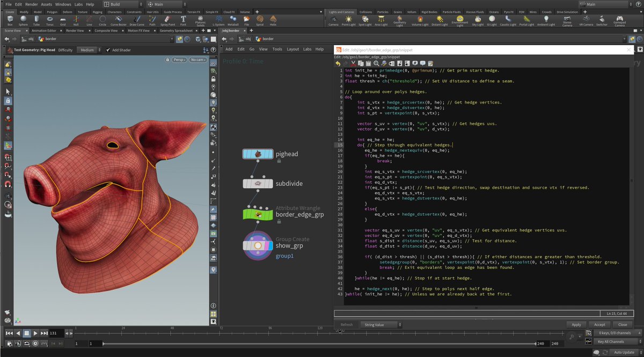The height and width of the screenshot is (357, 644).
Task: Open the Render menu
Action: (x=32, y=4)
